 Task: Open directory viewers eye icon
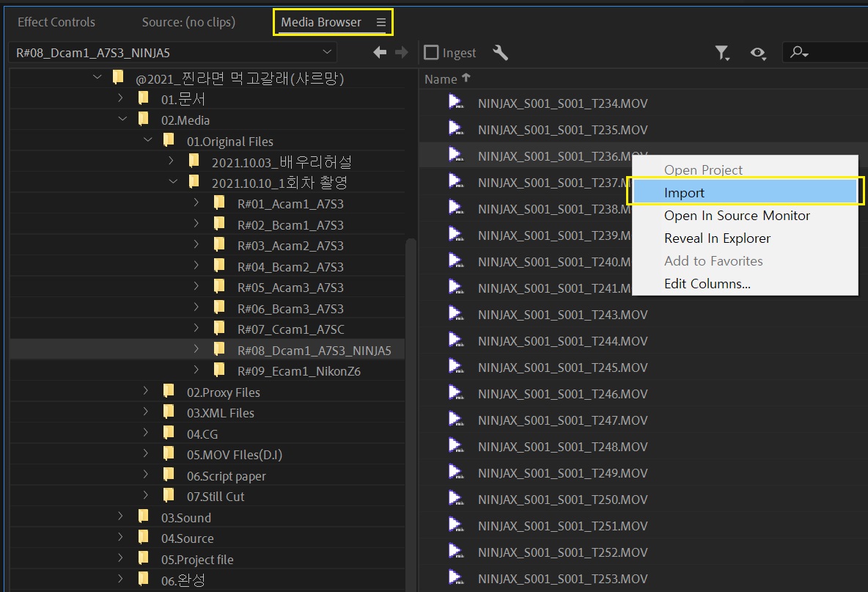(x=758, y=53)
